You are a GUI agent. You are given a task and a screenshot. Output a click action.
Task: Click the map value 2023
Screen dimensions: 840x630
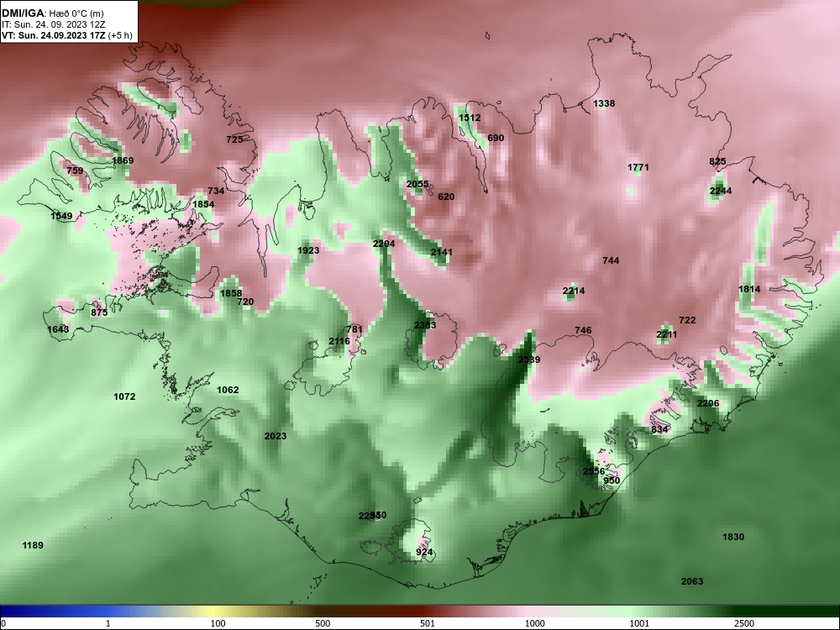(276, 436)
